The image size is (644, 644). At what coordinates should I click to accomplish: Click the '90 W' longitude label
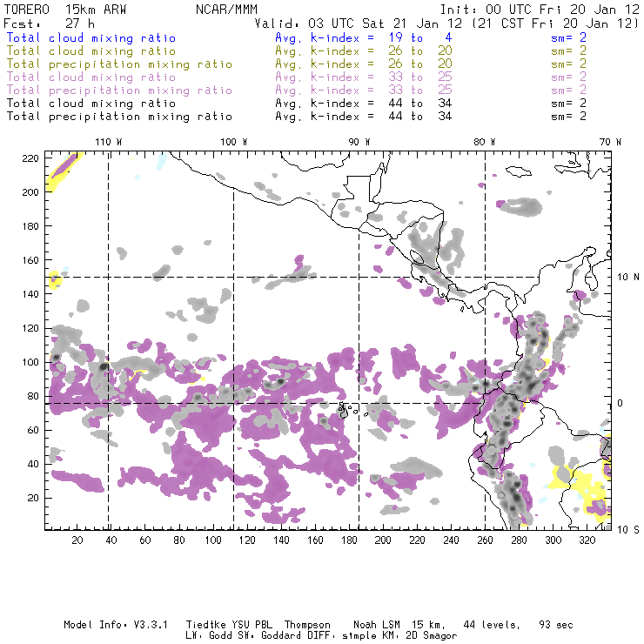click(x=359, y=142)
